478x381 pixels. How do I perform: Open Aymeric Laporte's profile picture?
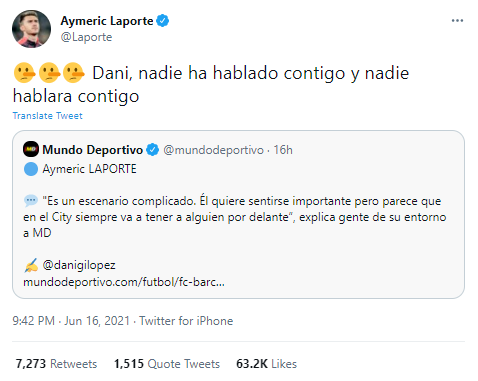pyautogui.click(x=31, y=29)
